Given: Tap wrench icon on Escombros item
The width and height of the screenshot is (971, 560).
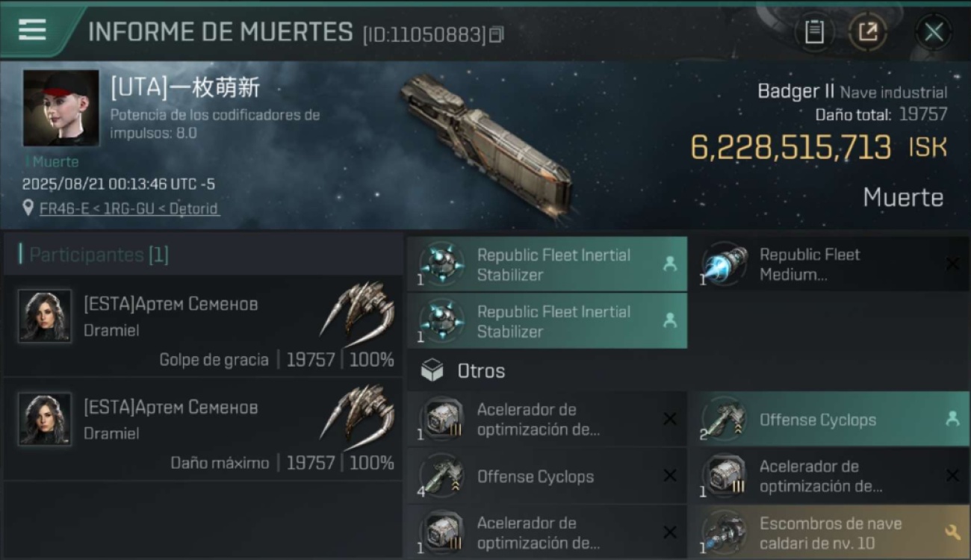Looking at the screenshot, I should 952,532.
